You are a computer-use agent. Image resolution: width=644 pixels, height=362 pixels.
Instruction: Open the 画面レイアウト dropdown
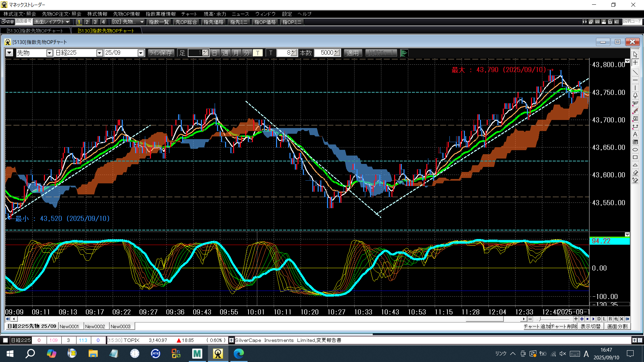52,22
